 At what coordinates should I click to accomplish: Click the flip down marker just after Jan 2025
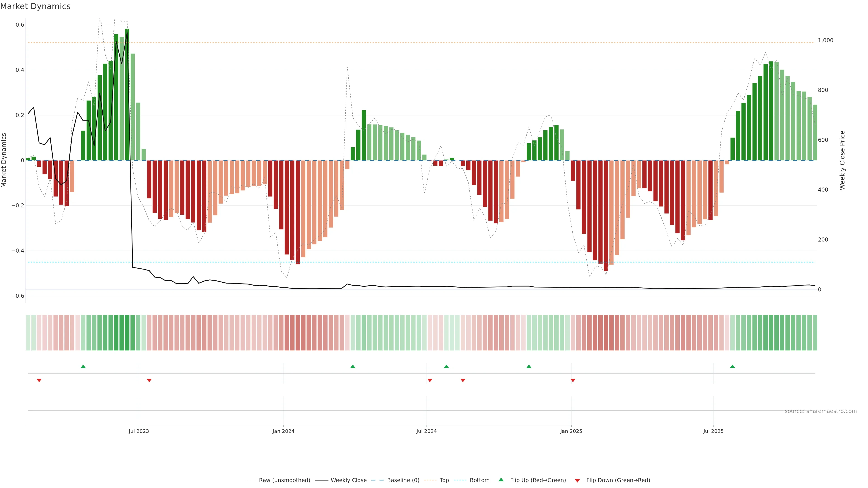coord(573,380)
